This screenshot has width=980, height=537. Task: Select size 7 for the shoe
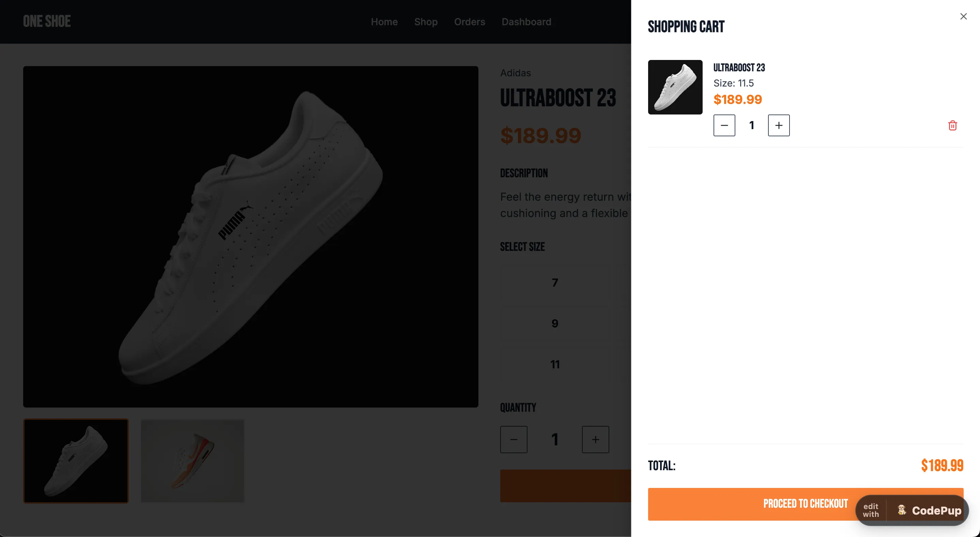click(x=554, y=282)
